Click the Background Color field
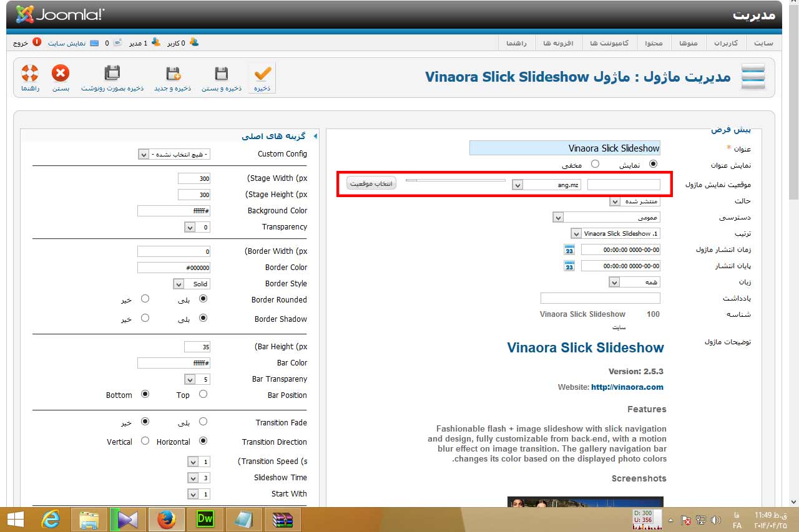Viewport: 799px width, 532px height. tap(174, 211)
